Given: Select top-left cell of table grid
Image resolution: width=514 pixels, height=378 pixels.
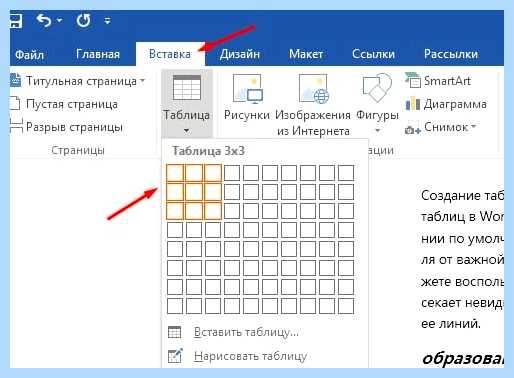Looking at the screenshot, I should click(175, 173).
